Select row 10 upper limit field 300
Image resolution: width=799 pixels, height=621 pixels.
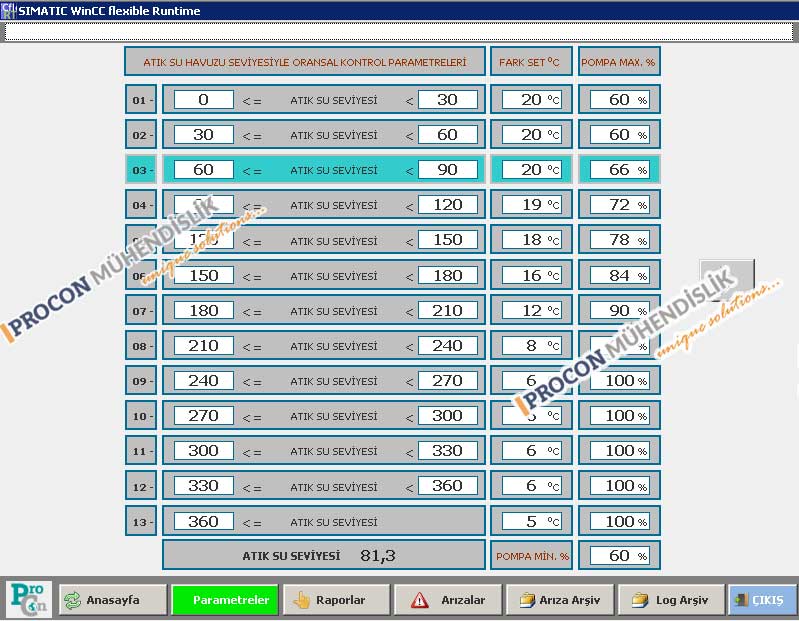[x=447, y=416]
